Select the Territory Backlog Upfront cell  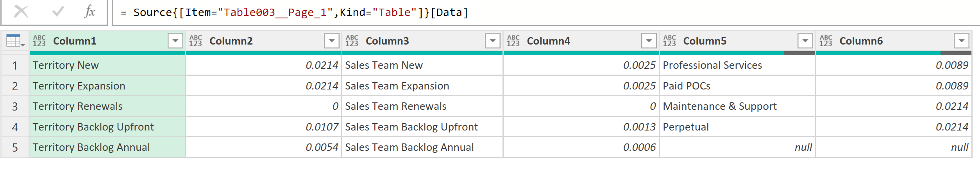[x=107, y=127]
